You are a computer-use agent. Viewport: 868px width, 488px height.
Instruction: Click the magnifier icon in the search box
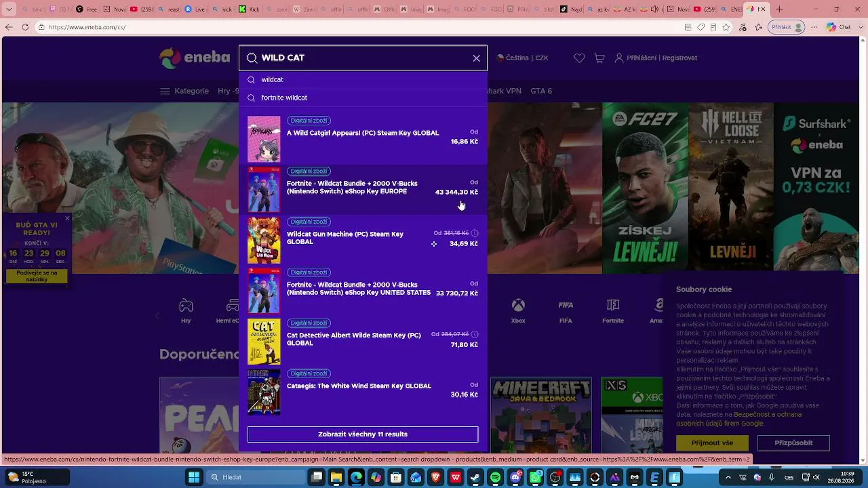pyautogui.click(x=252, y=58)
